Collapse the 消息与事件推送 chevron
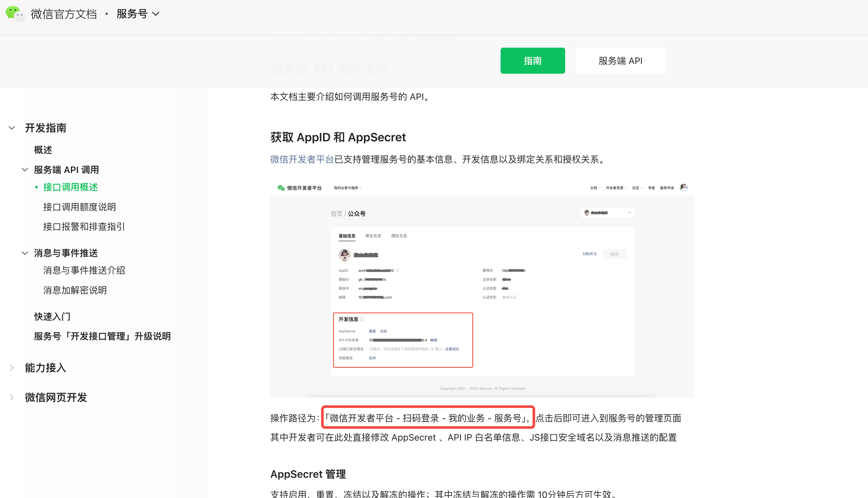The width and height of the screenshot is (868, 498). coord(24,253)
